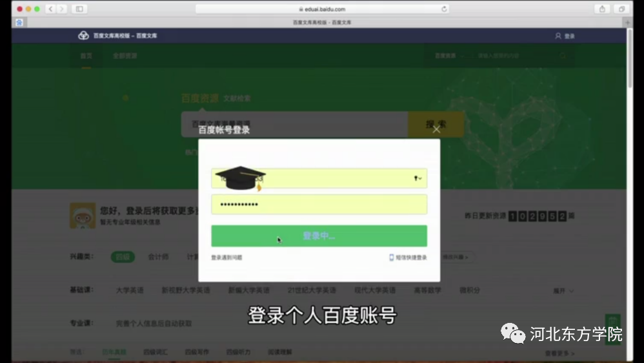
Task: Open the 21世纪大学英语 course link
Action: tap(312, 290)
